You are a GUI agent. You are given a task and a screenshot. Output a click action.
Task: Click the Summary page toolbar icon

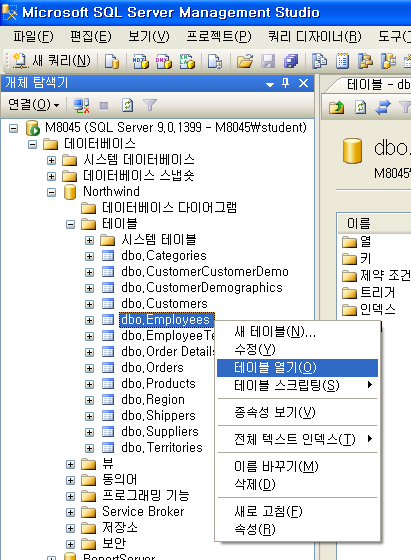pos(342,61)
